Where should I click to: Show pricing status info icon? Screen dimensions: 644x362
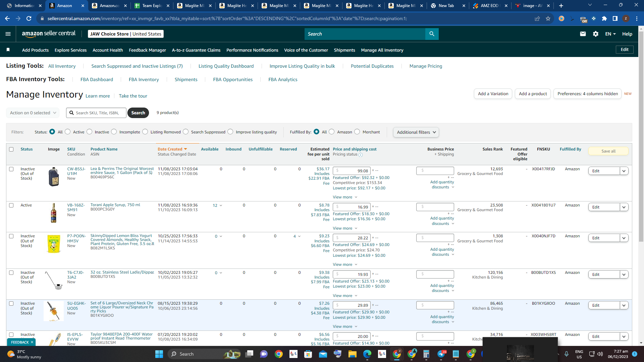point(361,155)
